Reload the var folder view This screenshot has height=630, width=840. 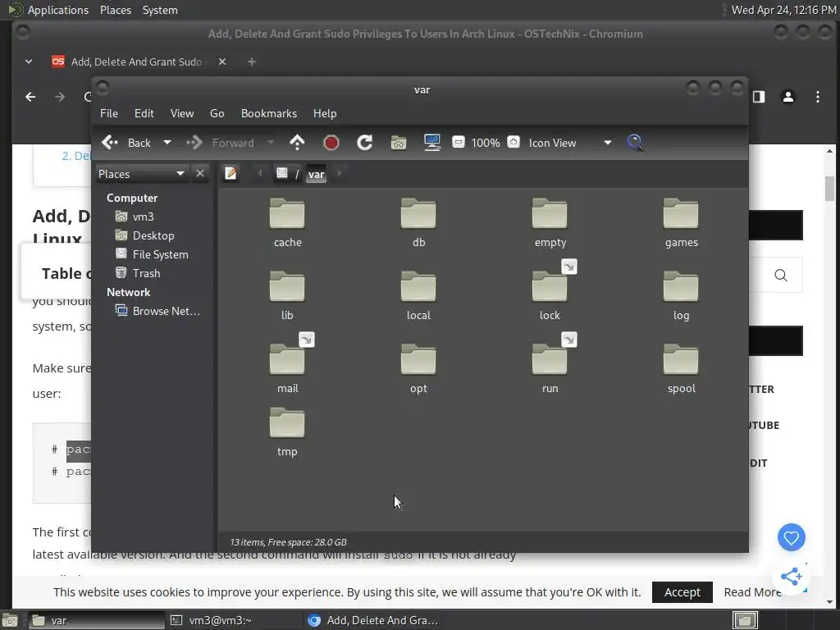click(365, 143)
